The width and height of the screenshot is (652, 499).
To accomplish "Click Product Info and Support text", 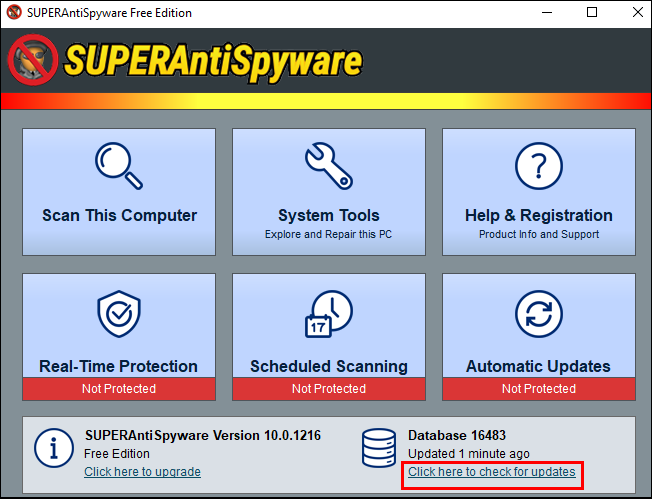I will click(539, 235).
